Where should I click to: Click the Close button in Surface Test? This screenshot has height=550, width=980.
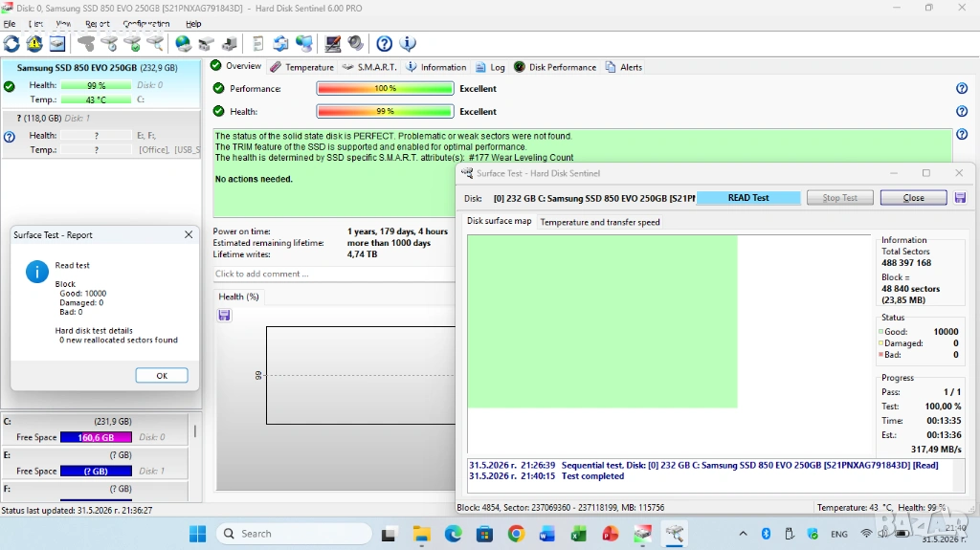[913, 198]
